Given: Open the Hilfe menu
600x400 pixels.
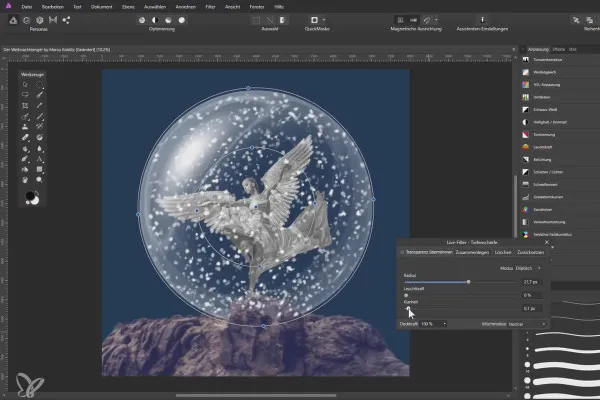Looking at the screenshot, I should tap(279, 7).
